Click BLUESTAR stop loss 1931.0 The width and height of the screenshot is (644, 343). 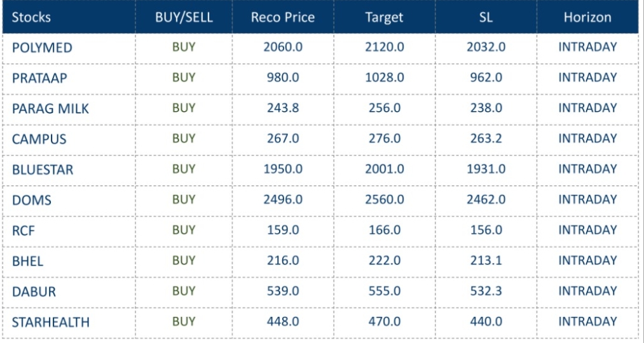pyautogui.click(x=486, y=169)
